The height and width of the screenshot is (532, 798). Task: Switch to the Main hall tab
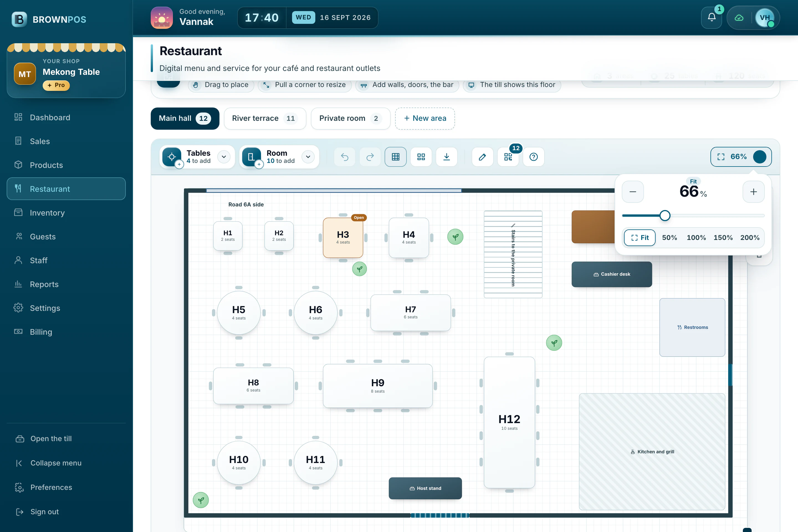point(185,118)
